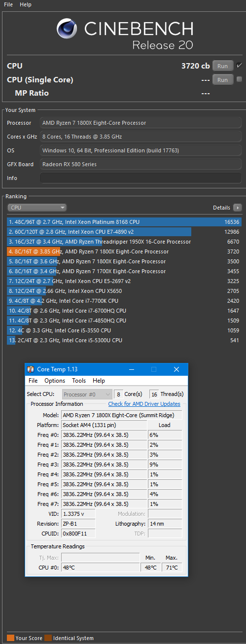Click the Cores x GHz field
The image size is (246, 644).
click(x=141, y=137)
